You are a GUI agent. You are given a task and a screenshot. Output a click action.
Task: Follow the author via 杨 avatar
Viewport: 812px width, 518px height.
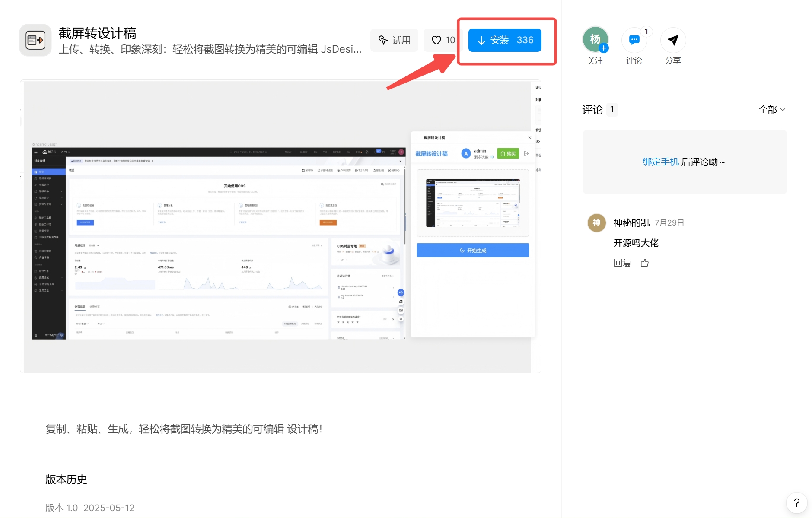point(595,40)
